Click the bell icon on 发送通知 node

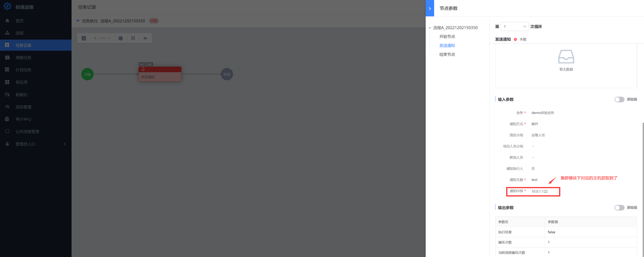point(143,69)
